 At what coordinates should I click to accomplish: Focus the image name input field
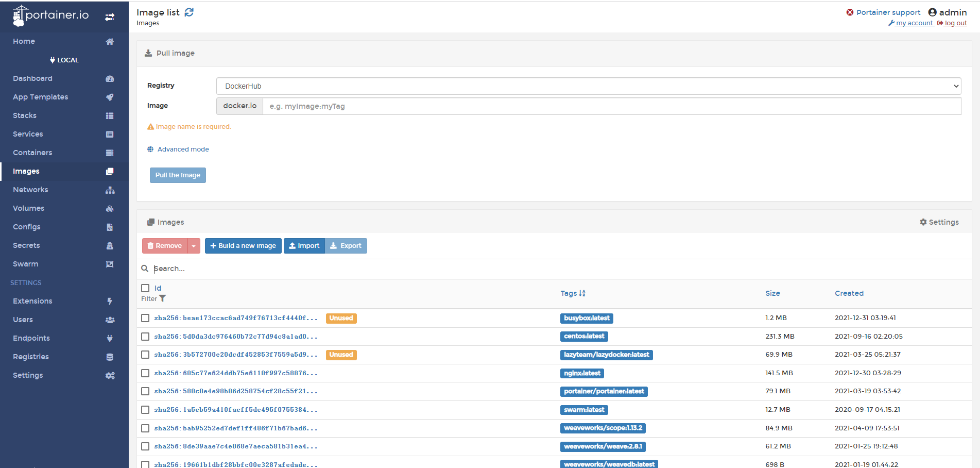point(612,106)
